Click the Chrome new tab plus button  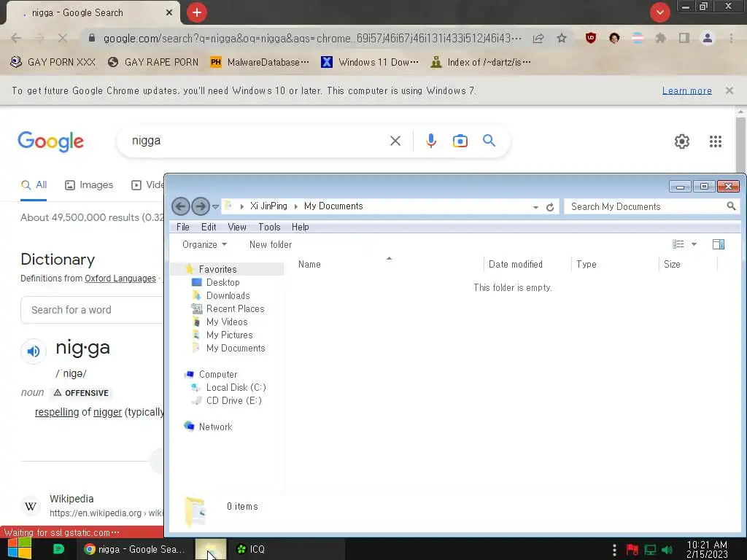coord(197,13)
